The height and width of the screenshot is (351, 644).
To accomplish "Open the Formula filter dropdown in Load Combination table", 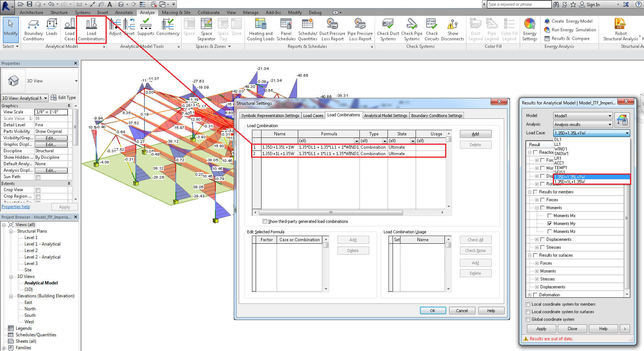I will 356,140.
